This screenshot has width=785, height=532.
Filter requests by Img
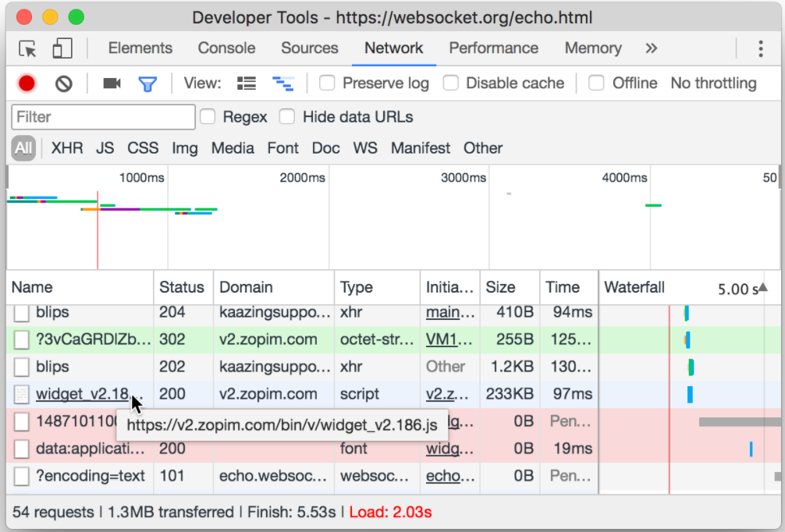tap(185, 148)
